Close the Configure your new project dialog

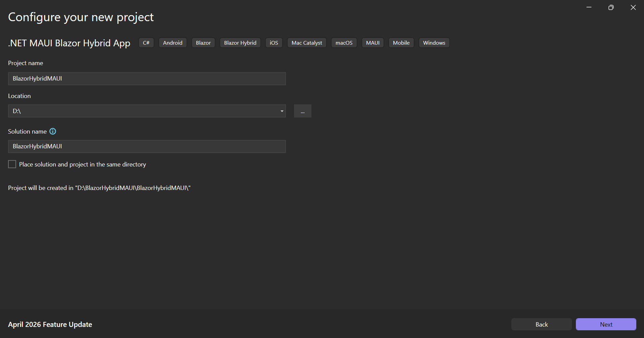[633, 7]
